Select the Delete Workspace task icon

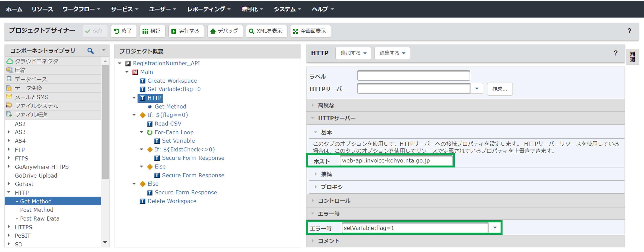pos(142,201)
